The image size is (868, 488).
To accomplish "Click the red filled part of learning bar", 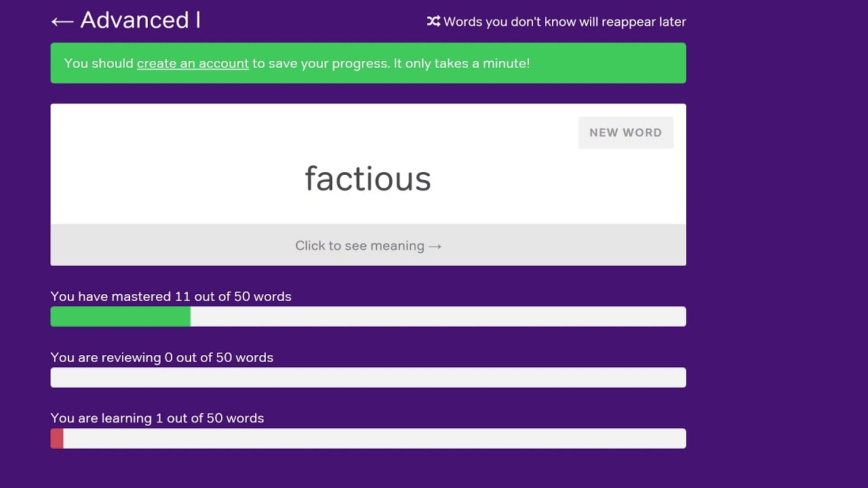I will pos(57,439).
